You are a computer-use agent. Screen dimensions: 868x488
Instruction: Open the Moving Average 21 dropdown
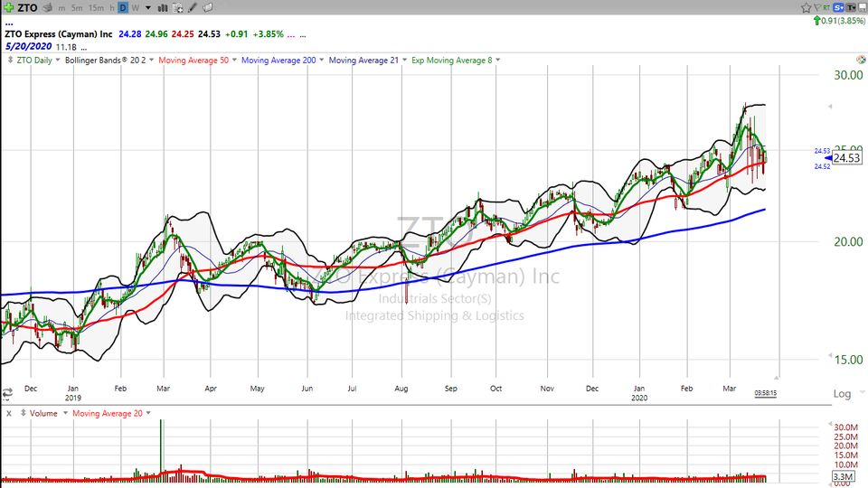[x=404, y=60]
